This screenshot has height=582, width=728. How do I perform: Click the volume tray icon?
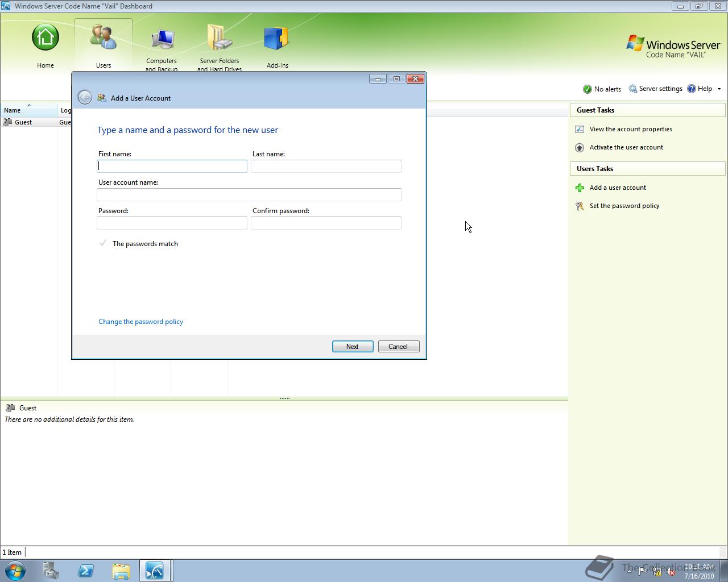pyautogui.click(x=671, y=572)
